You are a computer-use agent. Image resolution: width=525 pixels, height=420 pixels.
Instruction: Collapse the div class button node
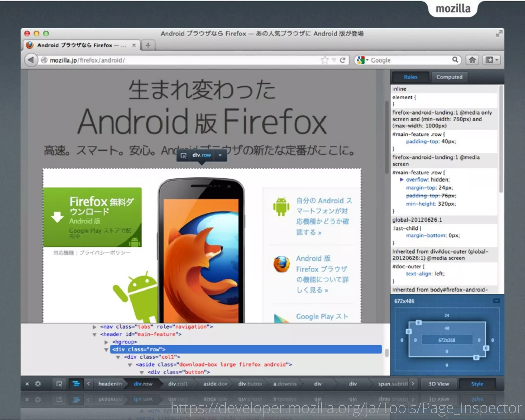[142, 372]
